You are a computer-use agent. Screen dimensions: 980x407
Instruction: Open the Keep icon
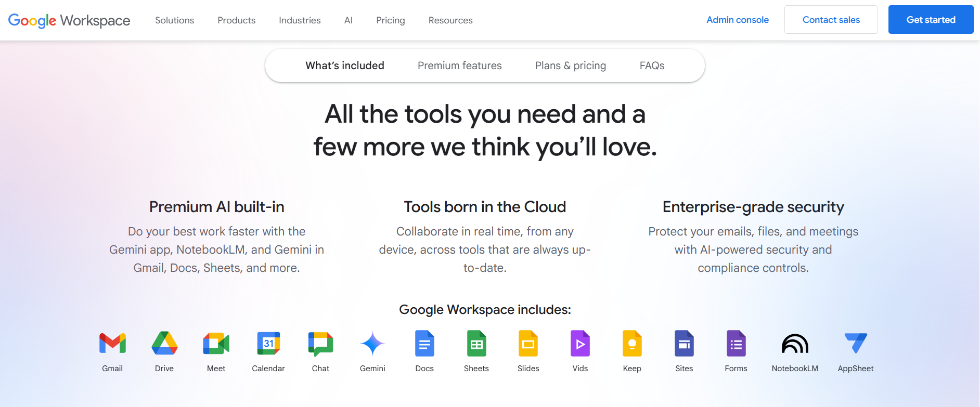pyautogui.click(x=632, y=344)
